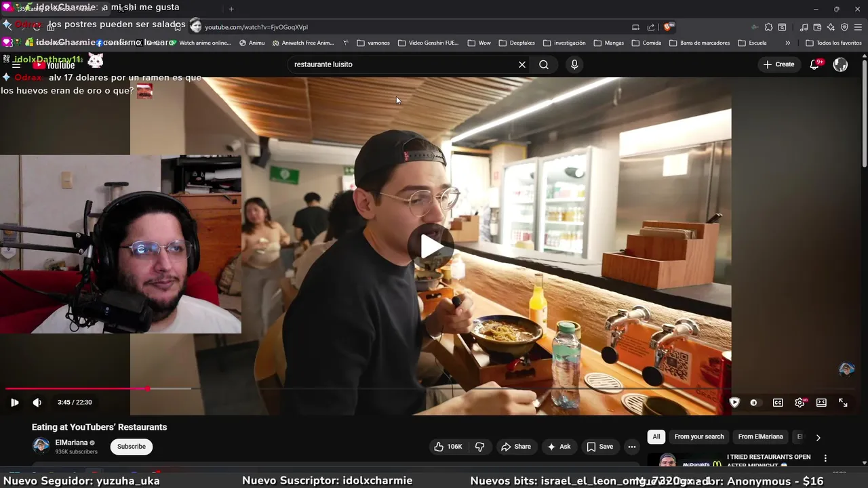Open the vamonos bookmarks folder
This screenshot has width=868, height=488.
pos(372,43)
